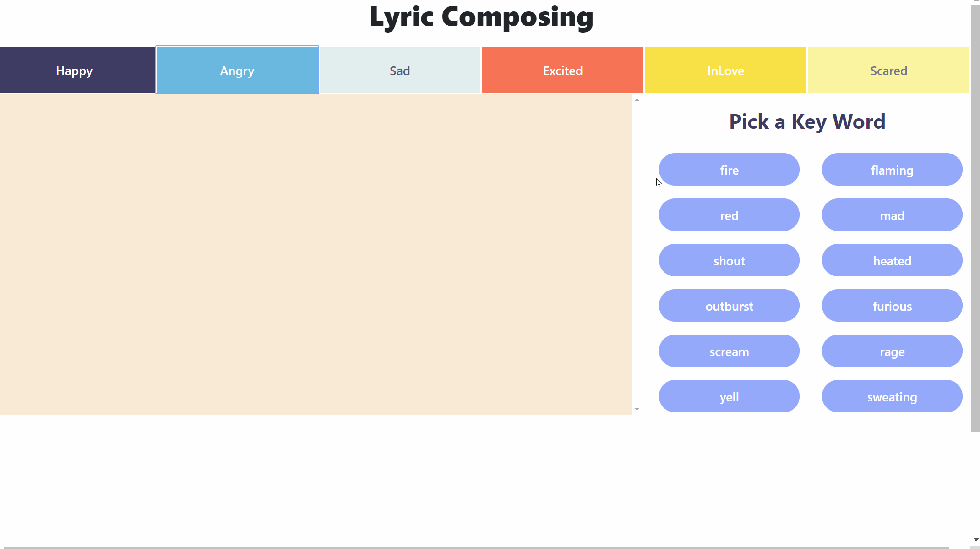Select the 'yell' keyword button
The width and height of the screenshot is (980, 549).
coord(729,397)
